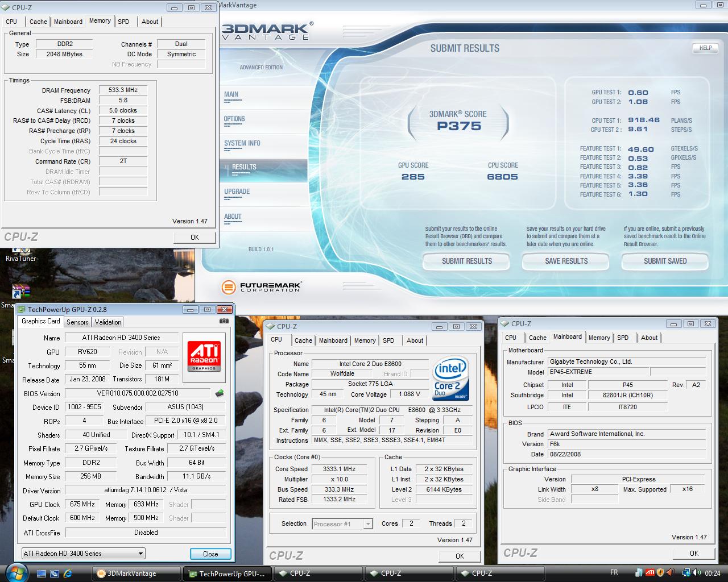Click the GPU-Z title bar icon

[22, 310]
